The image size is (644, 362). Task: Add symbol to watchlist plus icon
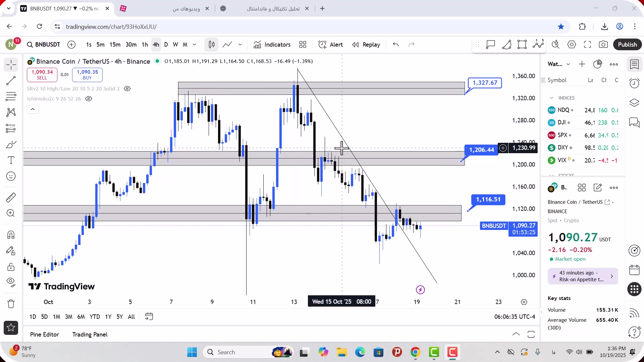582,64
